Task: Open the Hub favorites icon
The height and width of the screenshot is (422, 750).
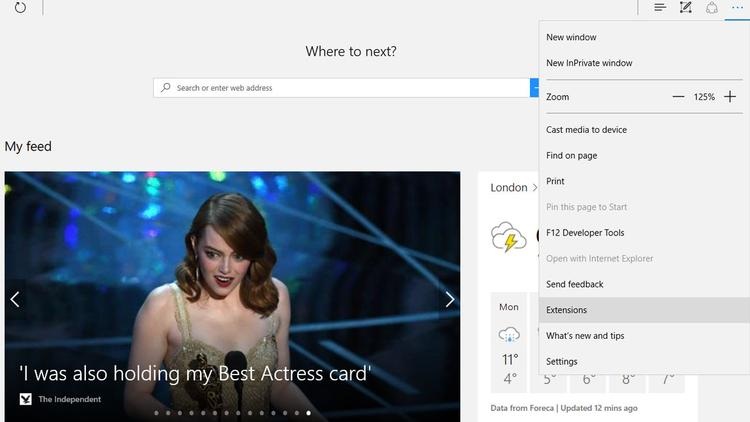Action: [660, 8]
